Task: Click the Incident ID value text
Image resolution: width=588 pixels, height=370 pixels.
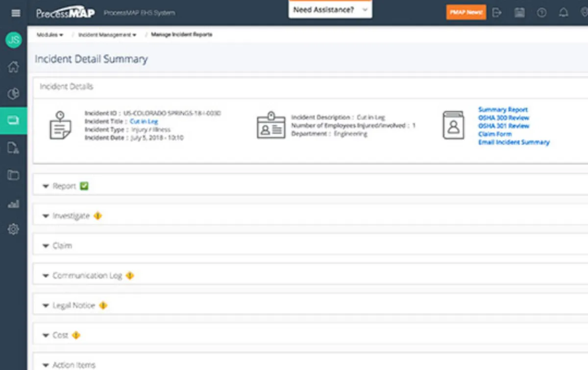Action: (x=172, y=113)
